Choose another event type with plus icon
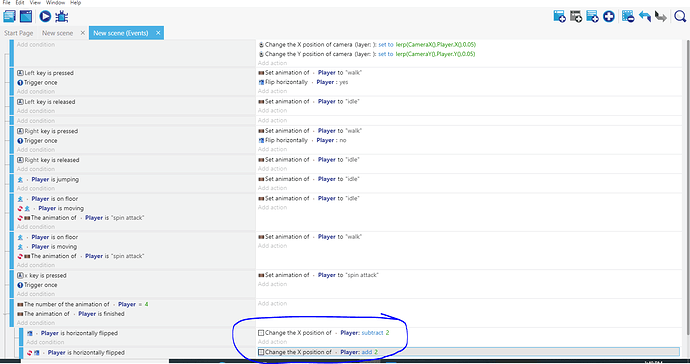690x364 pixels. point(609,16)
